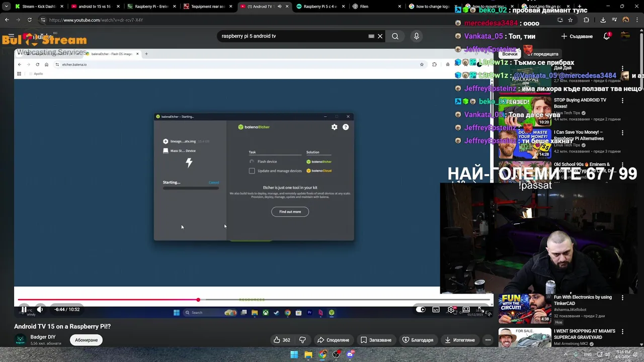Like the video with thumbs up
The height and width of the screenshot is (362, 644).
282,340
